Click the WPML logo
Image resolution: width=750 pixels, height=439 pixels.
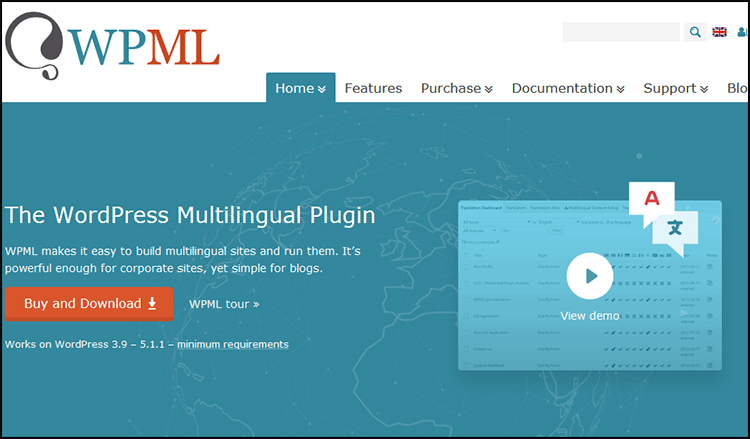pos(112,46)
